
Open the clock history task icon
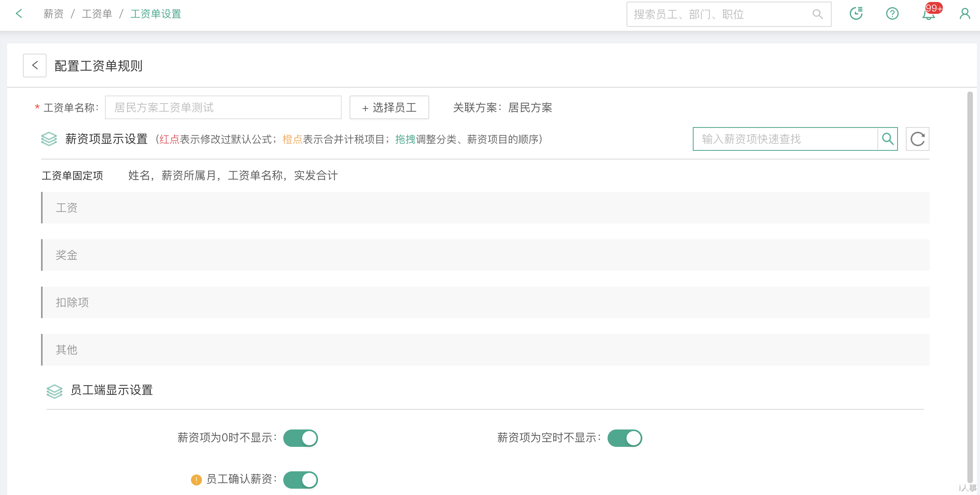(856, 14)
